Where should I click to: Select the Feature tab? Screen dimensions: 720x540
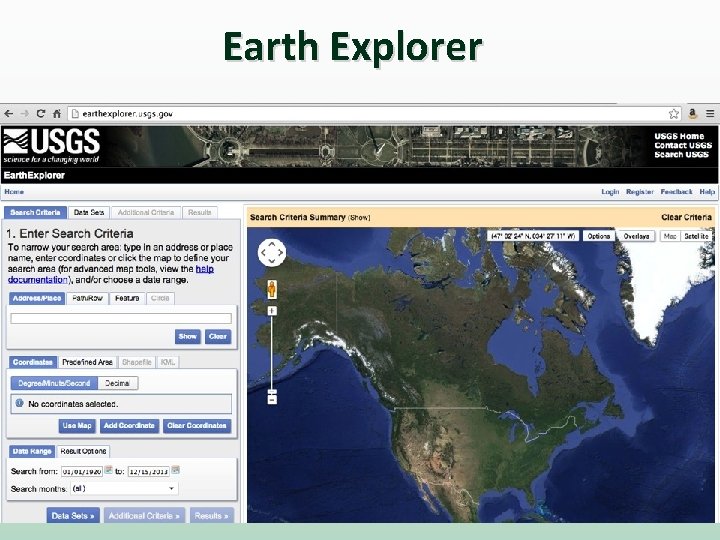pos(127,298)
